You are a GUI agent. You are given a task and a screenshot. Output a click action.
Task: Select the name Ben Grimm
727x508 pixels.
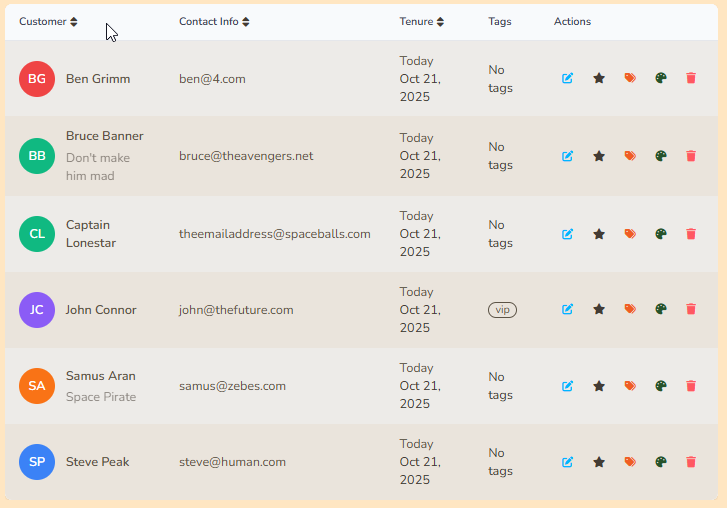tap(98, 79)
